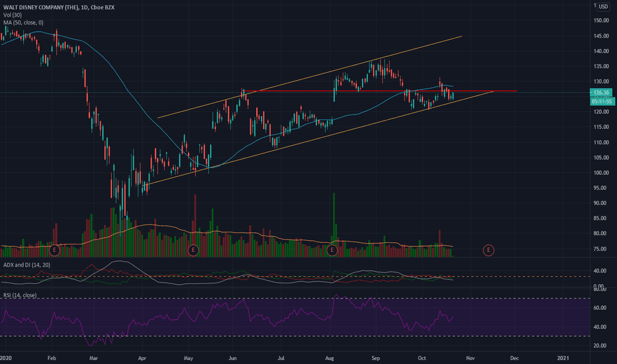Click the August earnings E marker
Viewport: 617px width, 364px height.
332,250
